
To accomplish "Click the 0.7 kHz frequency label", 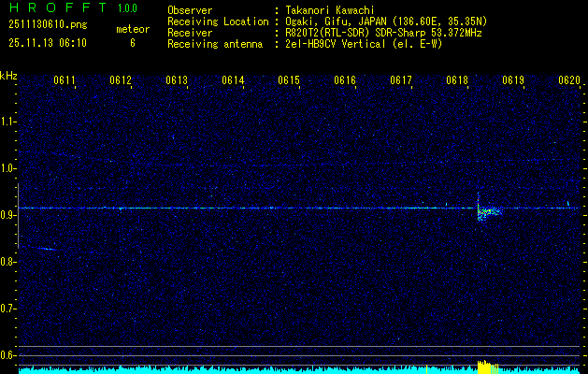I will [7, 309].
